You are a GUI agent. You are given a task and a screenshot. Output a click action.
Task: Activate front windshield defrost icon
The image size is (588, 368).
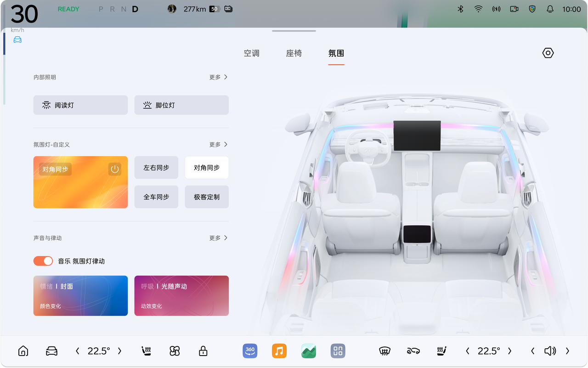(384, 351)
